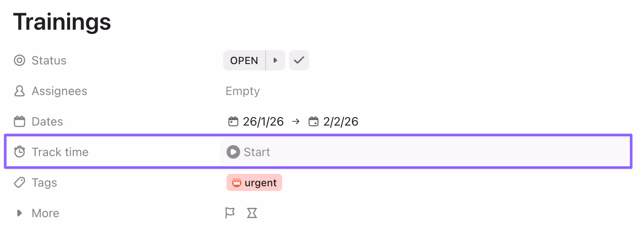Open the start date calendar icon

pyautogui.click(x=233, y=121)
